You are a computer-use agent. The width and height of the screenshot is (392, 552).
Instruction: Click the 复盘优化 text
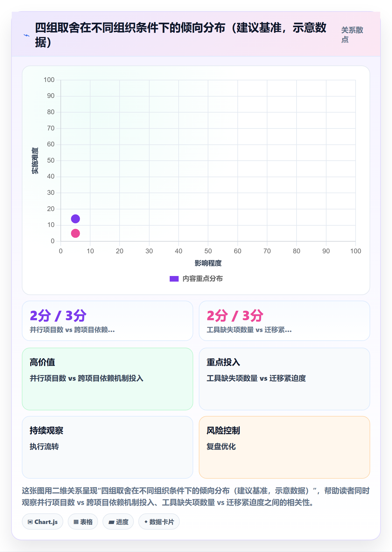[x=221, y=446]
